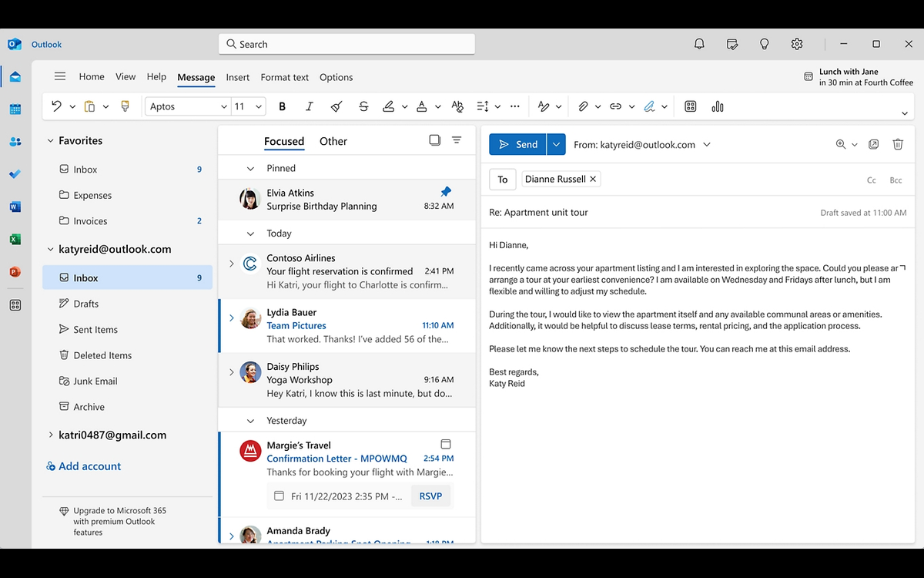Viewport: 924px width, 578px height.
Task: Click the Undo arrow icon
Action: point(56,106)
